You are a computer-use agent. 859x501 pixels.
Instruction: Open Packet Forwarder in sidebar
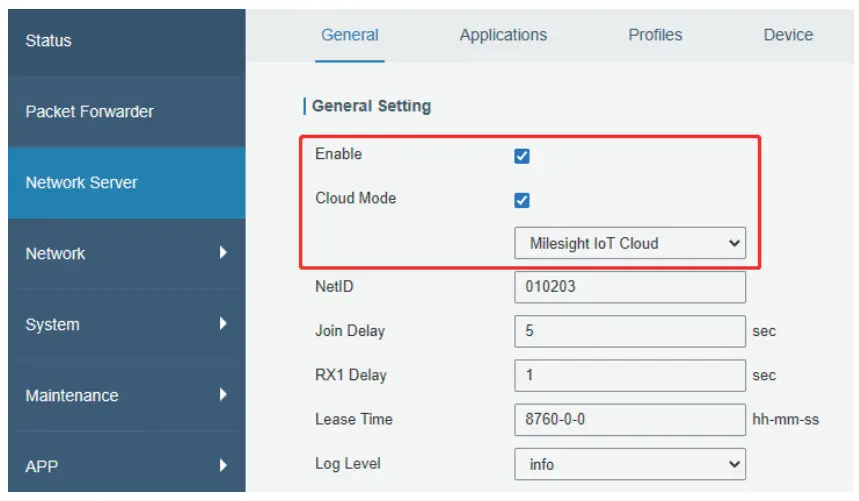click(x=89, y=112)
